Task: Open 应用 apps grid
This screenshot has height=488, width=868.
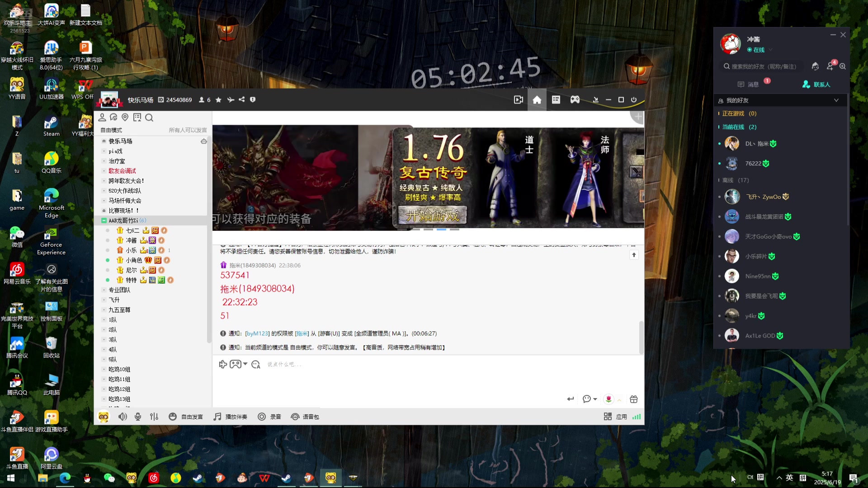Action: pyautogui.click(x=615, y=417)
